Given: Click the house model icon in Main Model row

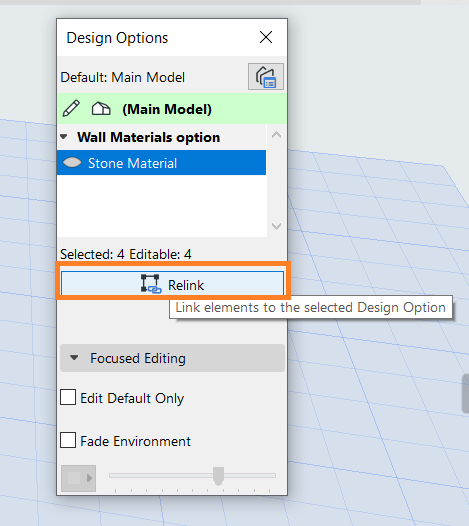Looking at the screenshot, I should [101, 109].
